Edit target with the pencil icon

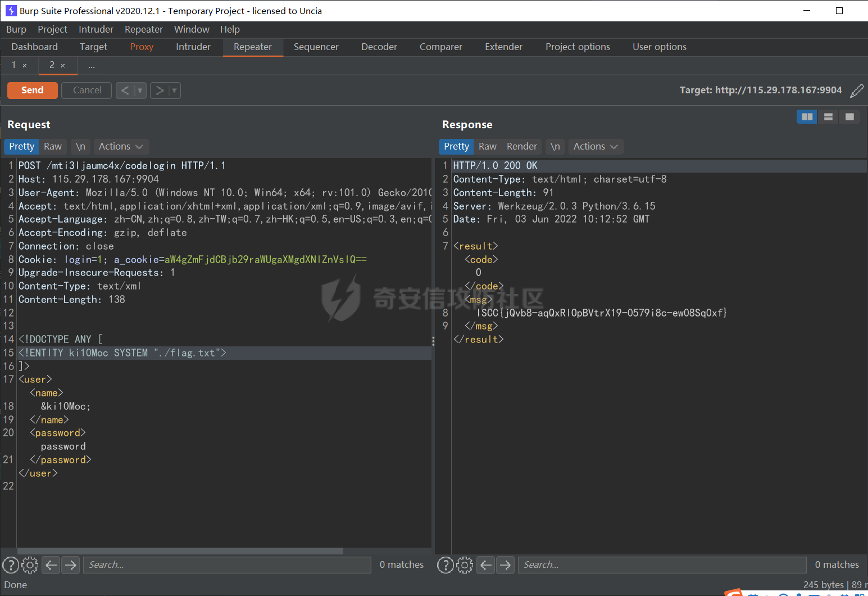tap(857, 91)
